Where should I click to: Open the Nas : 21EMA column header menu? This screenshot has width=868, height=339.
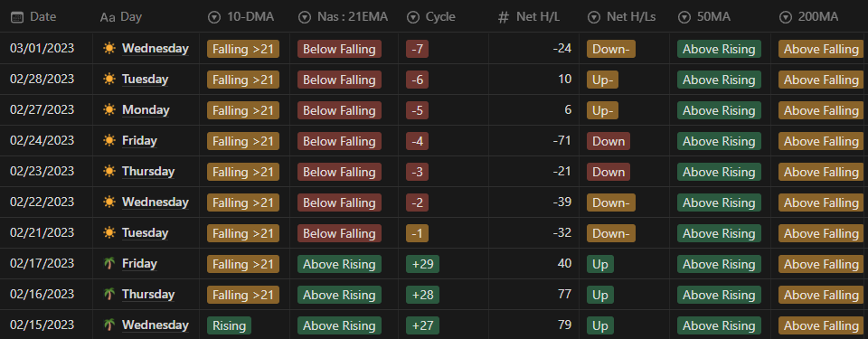[344, 17]
